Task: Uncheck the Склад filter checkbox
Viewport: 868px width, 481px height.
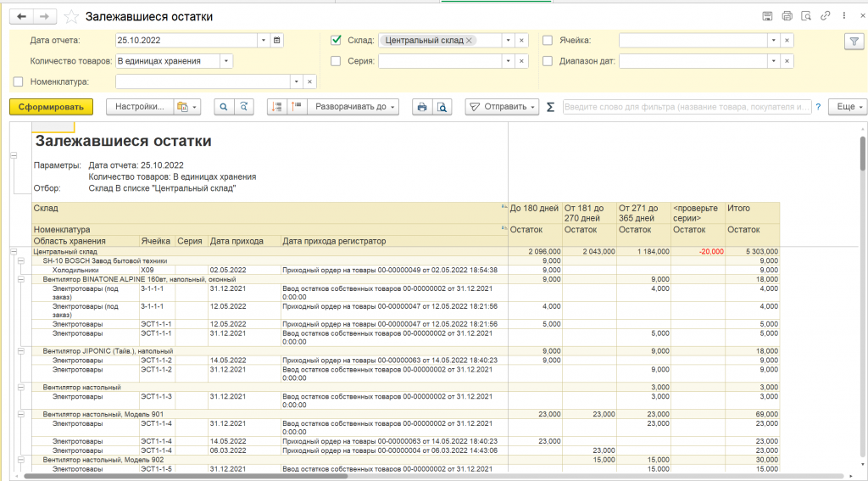Action: click(337, 40)
